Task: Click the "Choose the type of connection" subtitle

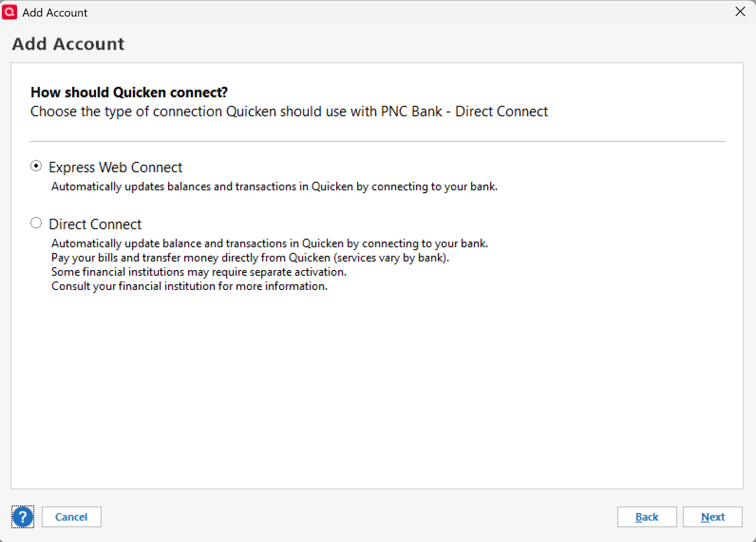Action: [289, 112]
